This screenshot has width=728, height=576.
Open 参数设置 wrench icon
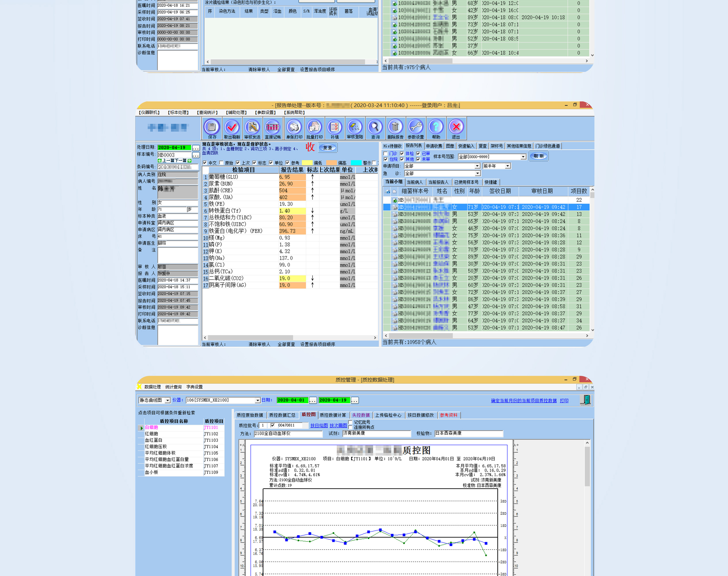(416, 128)
